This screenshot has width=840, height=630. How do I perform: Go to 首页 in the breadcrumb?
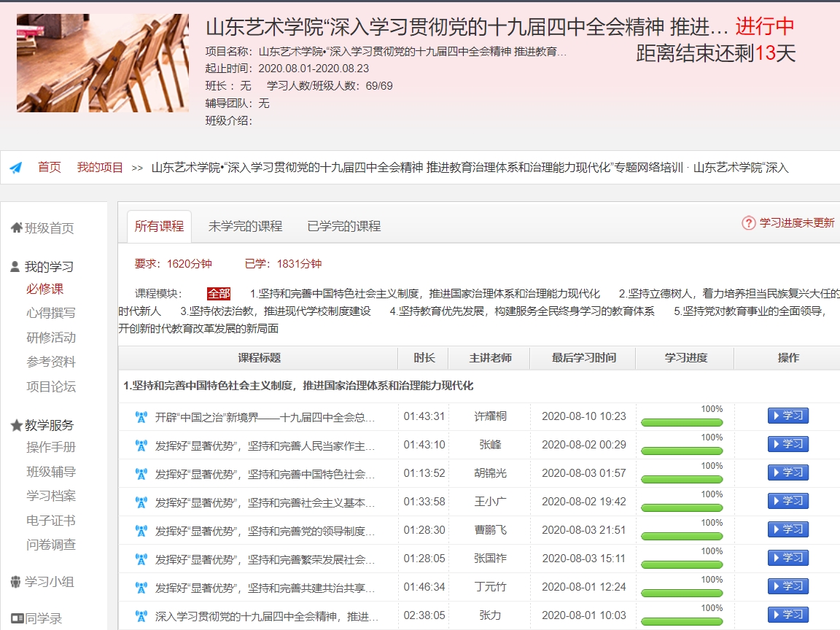click(x=50, y=168)
